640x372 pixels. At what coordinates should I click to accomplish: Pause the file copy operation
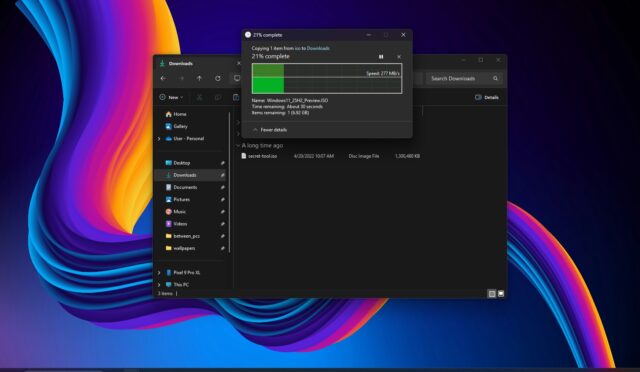click(x=381, y=57)
